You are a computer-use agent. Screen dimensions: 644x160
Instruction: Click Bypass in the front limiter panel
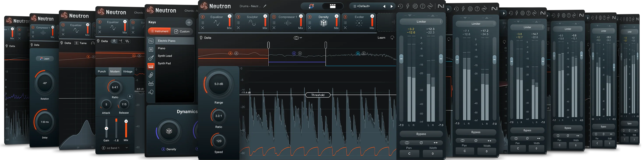(x=421, y=134)
